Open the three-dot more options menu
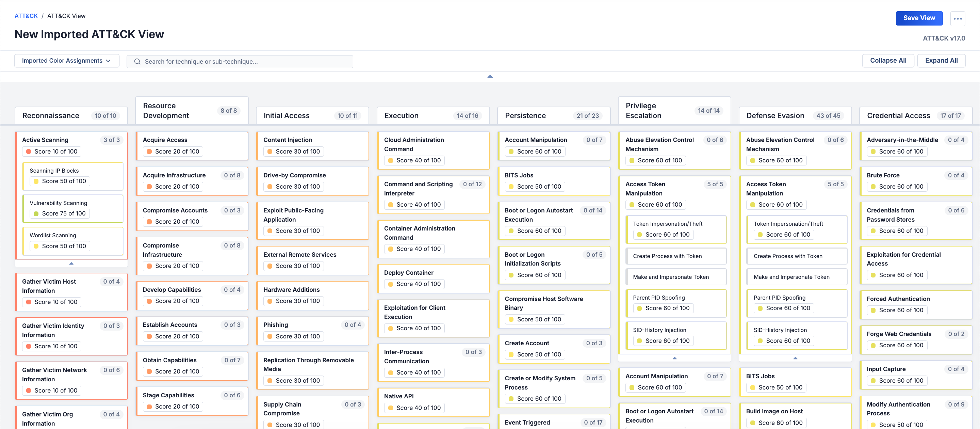This screenshot has height=429, width=980. 957,18
